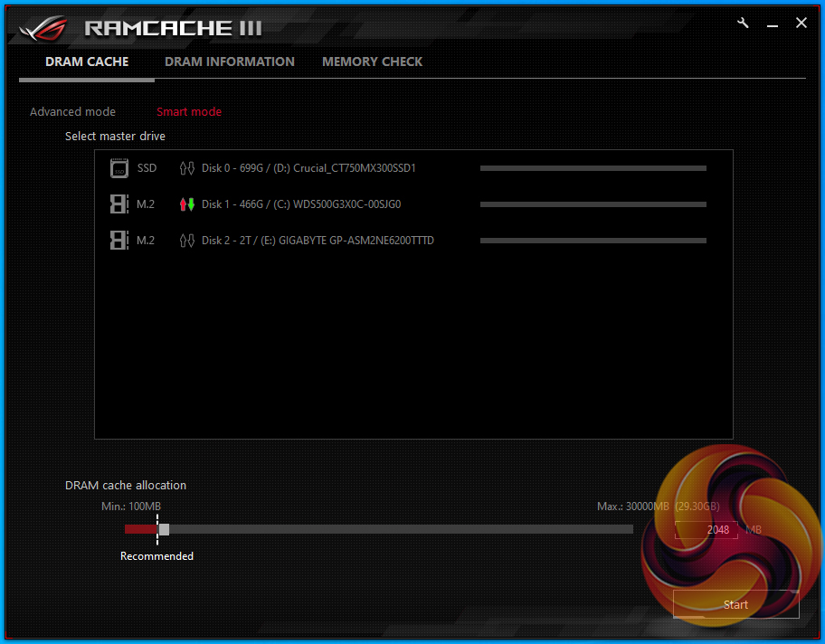Click the ROG logo
This screenshot has width=825, height=644.
click(43, 28)
